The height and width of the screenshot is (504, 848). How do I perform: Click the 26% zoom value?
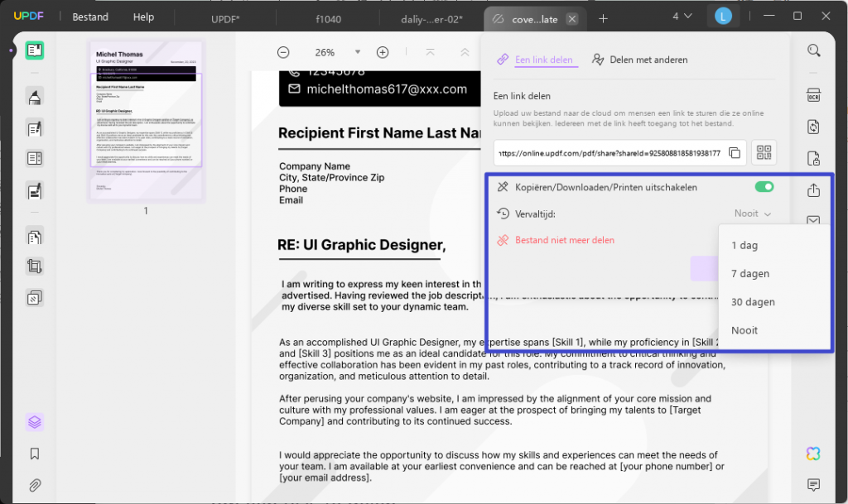[x=325, y=52]
